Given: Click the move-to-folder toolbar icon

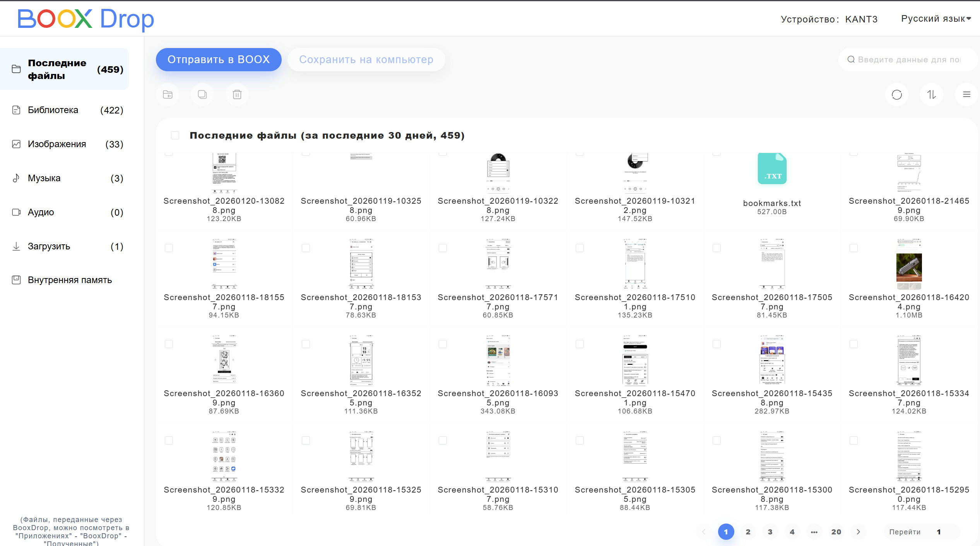Looking at the screenshot, I should click(x=168, y=94).
